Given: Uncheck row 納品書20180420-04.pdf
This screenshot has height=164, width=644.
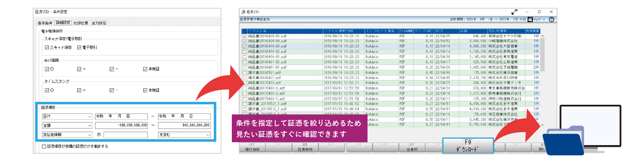Looking at the screenshot, I should [x=245, y=41].
